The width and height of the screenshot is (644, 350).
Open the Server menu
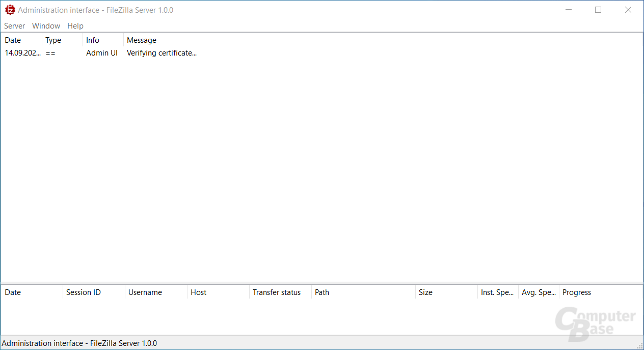pyautogui.click(x=14, y=26)
